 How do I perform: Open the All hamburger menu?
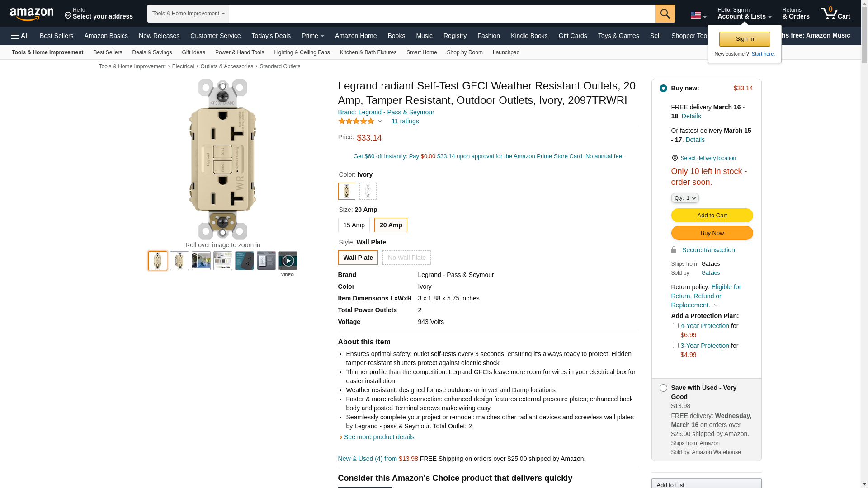point(20,36)
